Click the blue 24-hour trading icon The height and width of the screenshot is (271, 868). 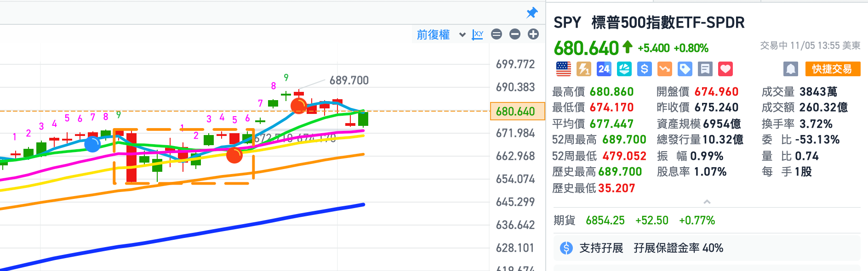pos(604,69)
